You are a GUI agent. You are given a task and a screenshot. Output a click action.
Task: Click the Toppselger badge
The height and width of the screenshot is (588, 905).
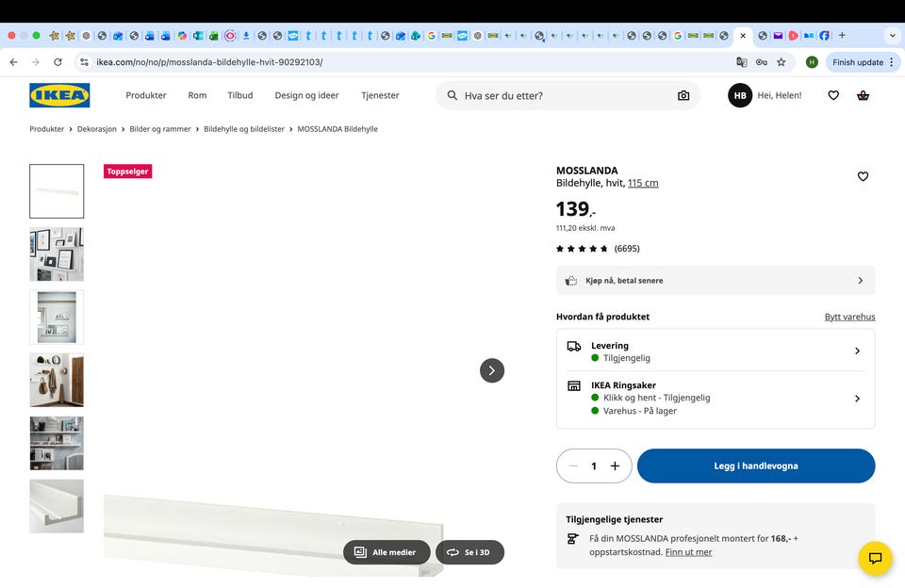(x=127, y=171)
